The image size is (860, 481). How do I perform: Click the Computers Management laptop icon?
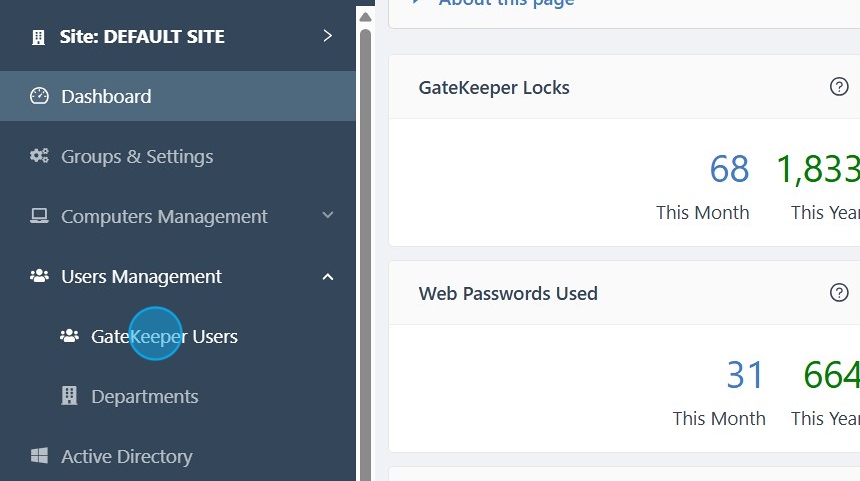click(39, 216)
